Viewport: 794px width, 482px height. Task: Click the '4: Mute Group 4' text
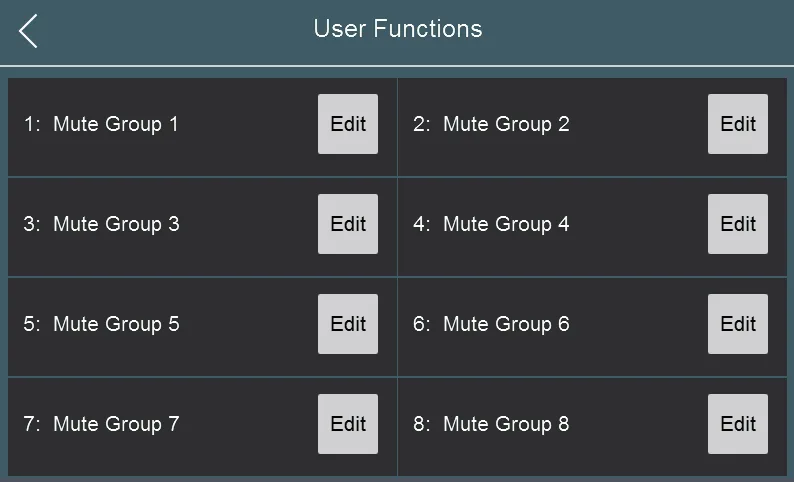[x=491, y=224]
